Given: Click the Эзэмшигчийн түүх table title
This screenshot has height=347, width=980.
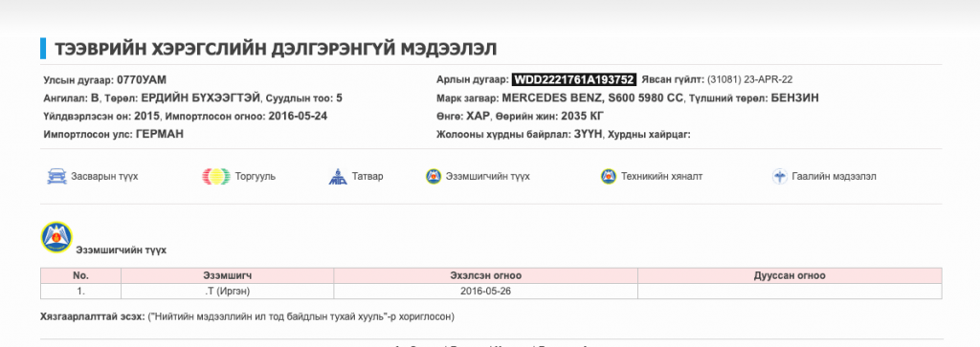Looking at the screenshot, I should pos(122,250).
